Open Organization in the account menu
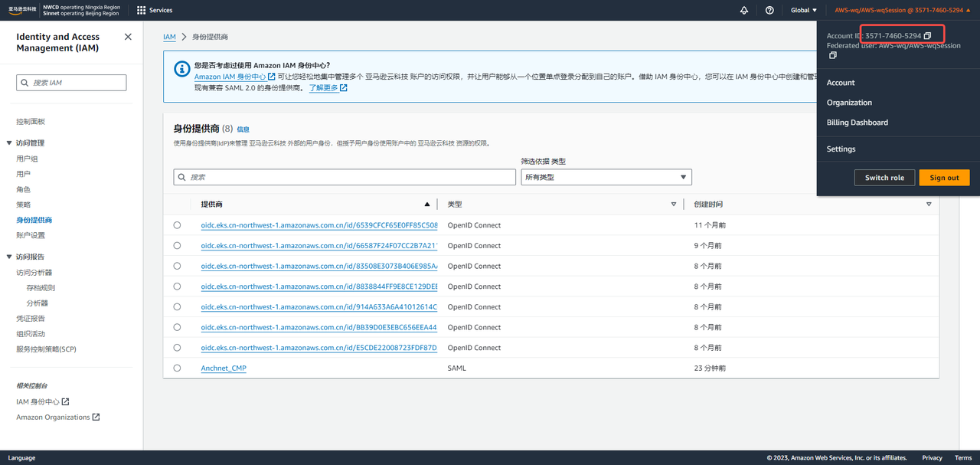980x465 pixels. tap(849, 103)
